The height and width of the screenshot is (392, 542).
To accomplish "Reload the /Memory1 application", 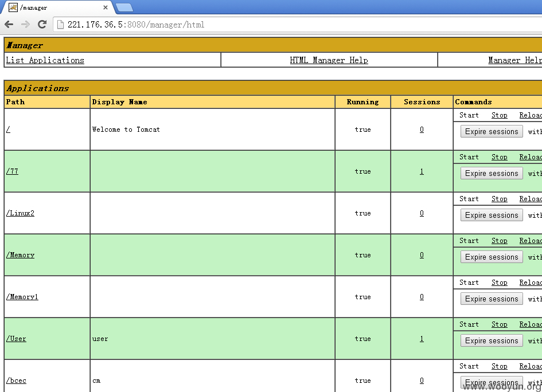I will point(531,282).
